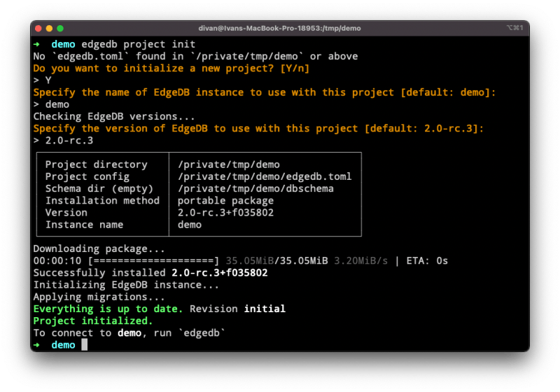Click the '35.05MiB/35.05MiB' download size text
This screenshot has height=392, width=560.
click(276, 261)
